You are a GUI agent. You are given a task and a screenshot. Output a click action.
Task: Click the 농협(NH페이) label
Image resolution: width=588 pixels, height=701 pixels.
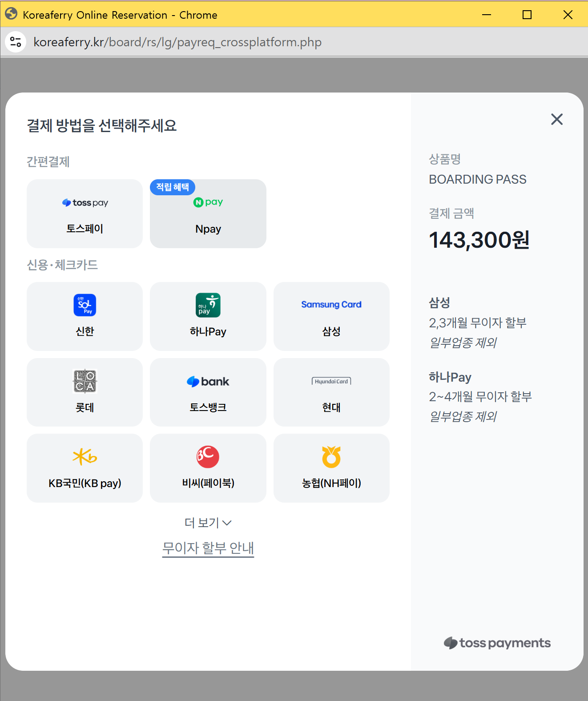click(x=331, y=483)
